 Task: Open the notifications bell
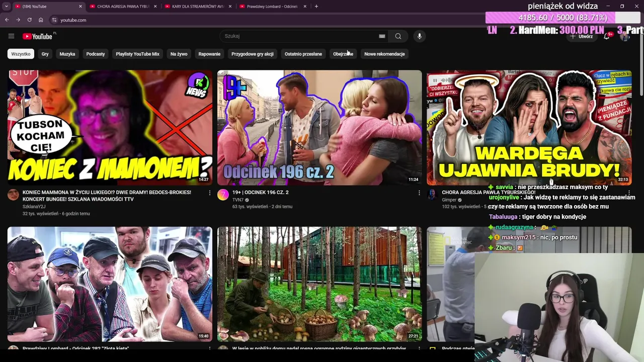coord(607,36)
